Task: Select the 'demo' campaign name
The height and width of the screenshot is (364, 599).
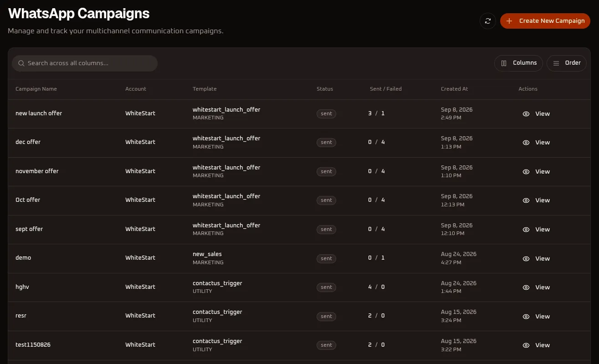Action: coord(23,258)
